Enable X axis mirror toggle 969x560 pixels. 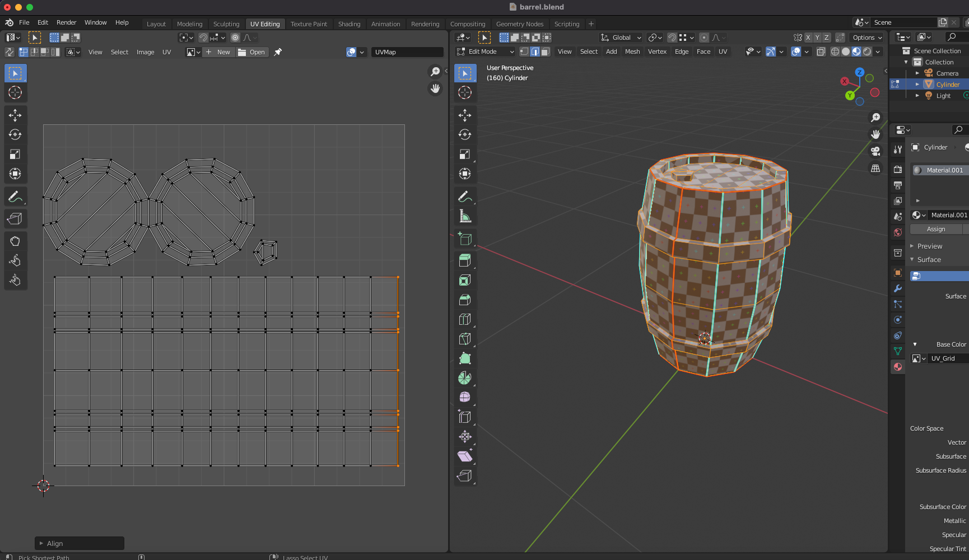[x=808, y=38]
